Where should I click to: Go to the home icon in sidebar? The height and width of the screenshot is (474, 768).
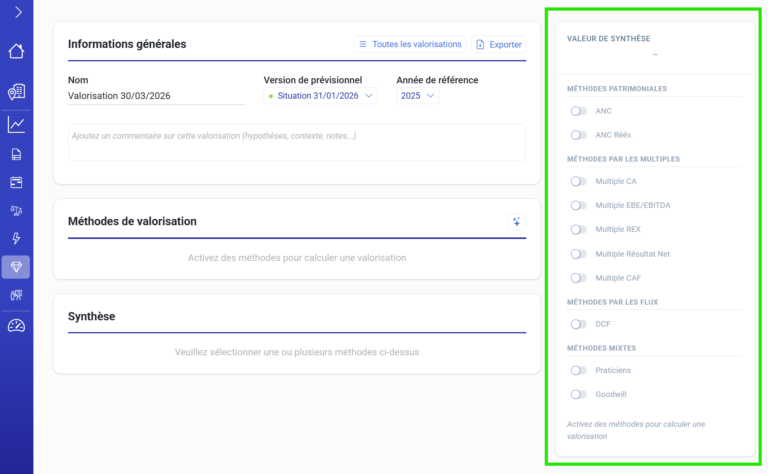tap(16, 52)
